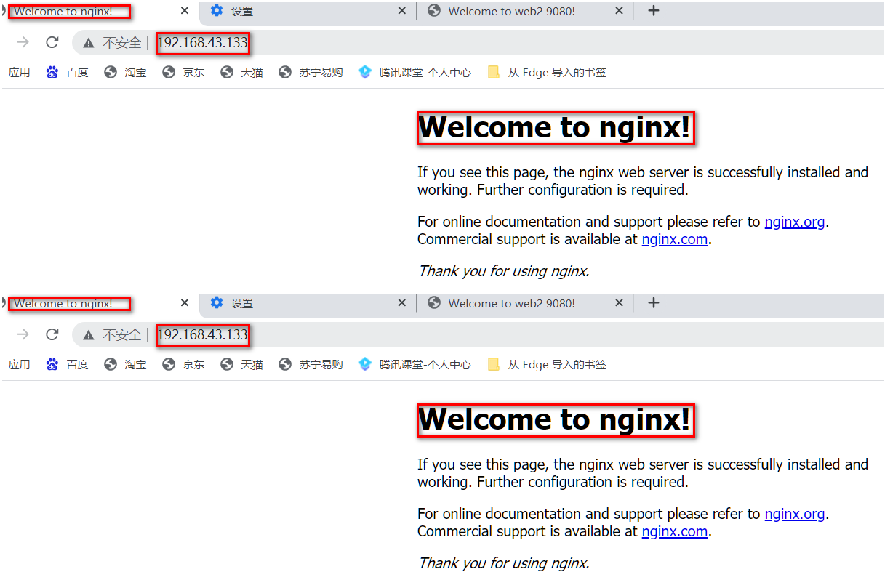
Task: Open upper 京东 bookmark label
Action: [194, 73]
